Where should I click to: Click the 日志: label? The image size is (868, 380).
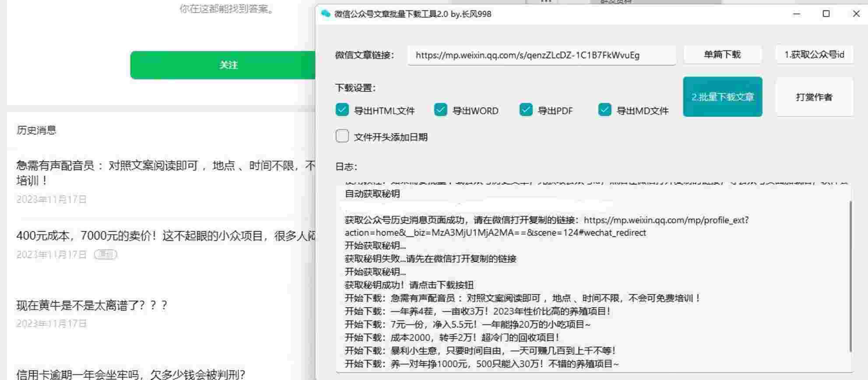point(346,167)
